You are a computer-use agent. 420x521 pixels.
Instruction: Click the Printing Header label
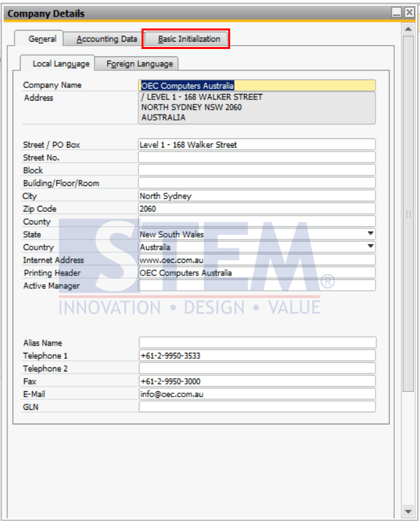click(52, 273)
